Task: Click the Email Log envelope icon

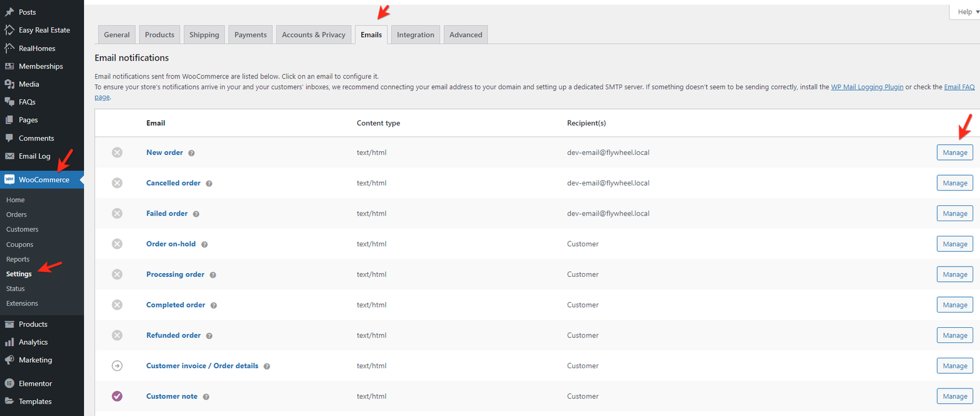Action: (x=9, y=156)
